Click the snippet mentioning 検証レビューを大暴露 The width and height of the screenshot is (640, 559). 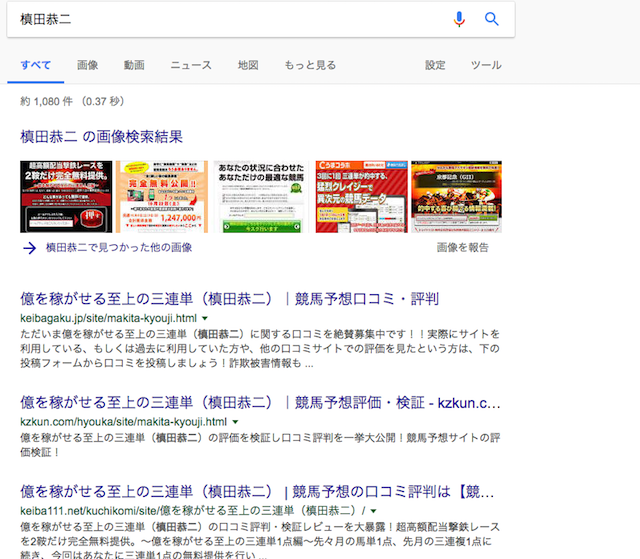pyautogui.click(x=260, y=541)
